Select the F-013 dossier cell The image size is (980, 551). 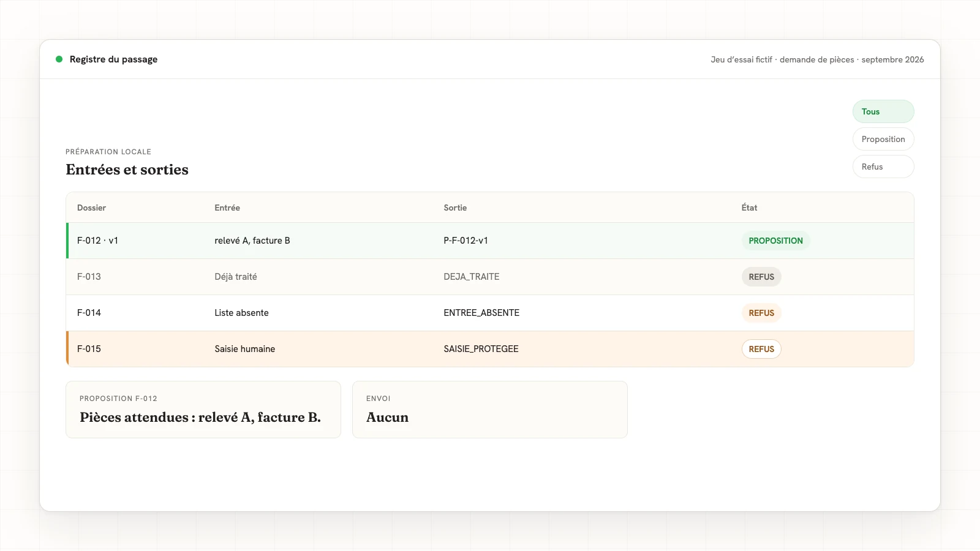pos(89,277)
